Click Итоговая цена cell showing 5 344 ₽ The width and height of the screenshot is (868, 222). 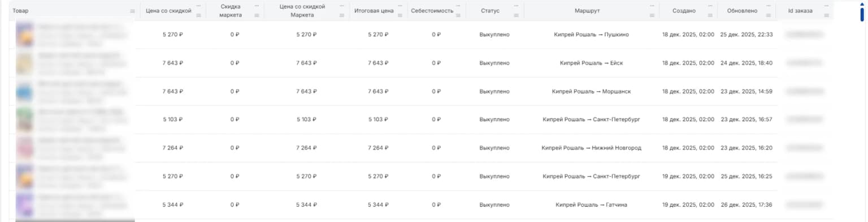click(x=378, y=204)
